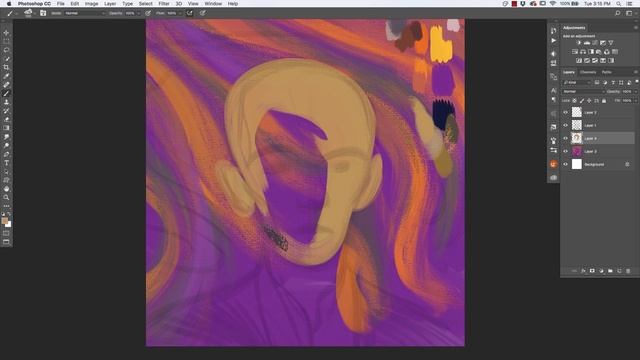Add a Color Balance adjustment
640x360 pixels.
pyautogui.click(x=583, y=52)
